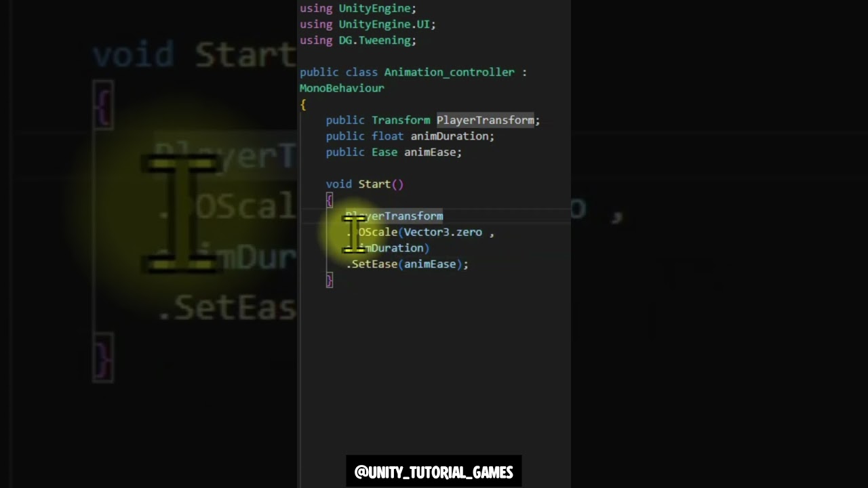Click the "void" keyword
Image resolution: width=868 pixels, height=488 pixels.
338,184
